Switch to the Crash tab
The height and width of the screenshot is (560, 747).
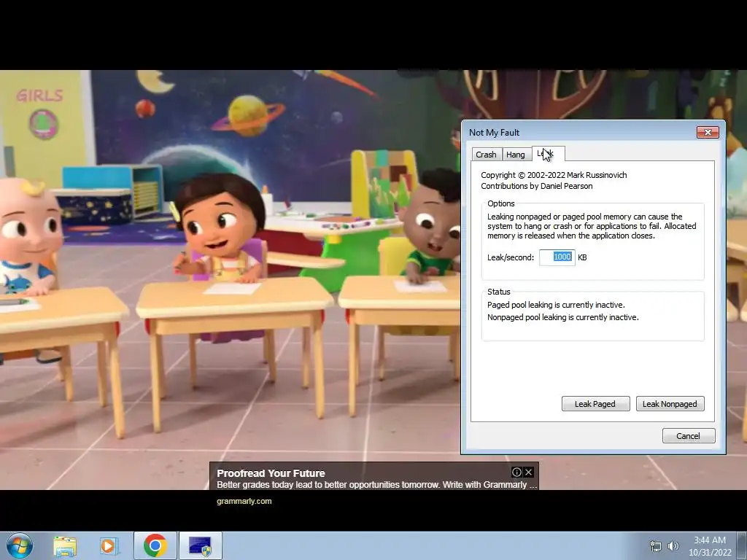[x=486, y=155]
